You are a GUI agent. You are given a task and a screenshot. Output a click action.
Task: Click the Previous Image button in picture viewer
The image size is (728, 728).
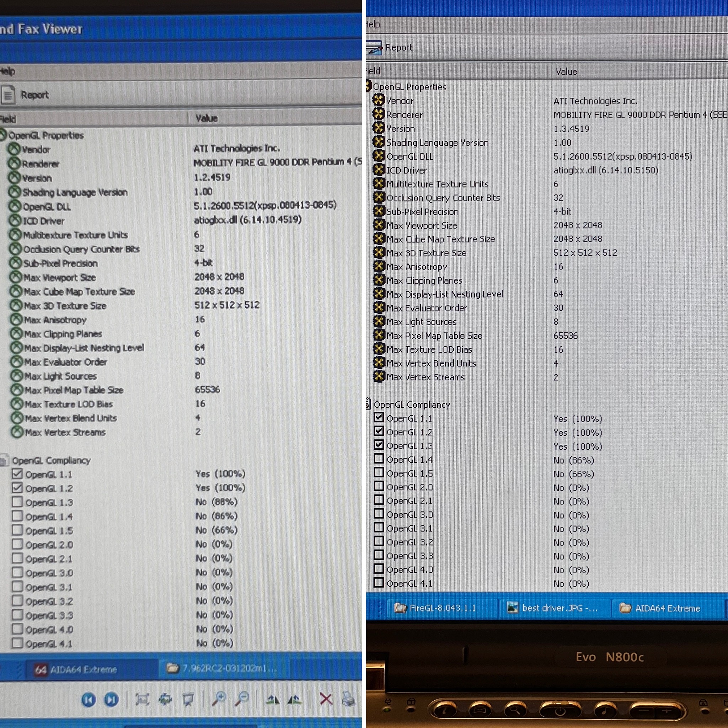pyautogui.click(x=89, y=700)
